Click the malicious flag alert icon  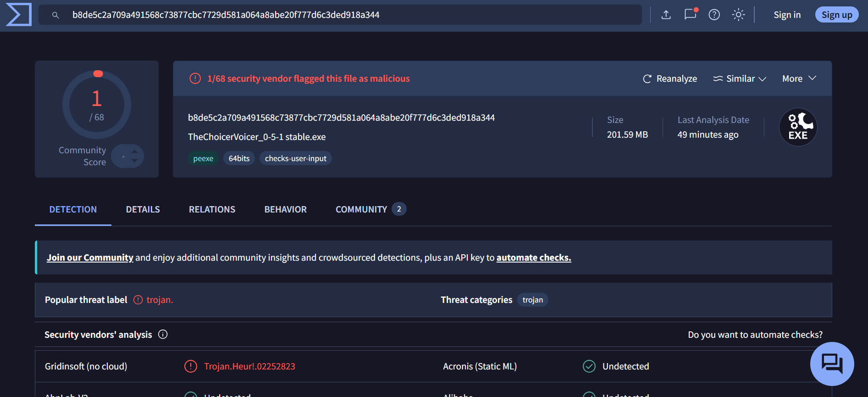click(195, 78)
